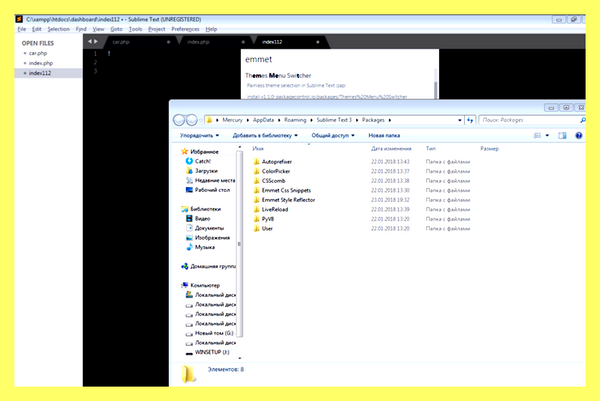Screen dimensions: 600x401
Task: Click Sublime Text 3 in the breadcrumb
Action: [334, 120]
